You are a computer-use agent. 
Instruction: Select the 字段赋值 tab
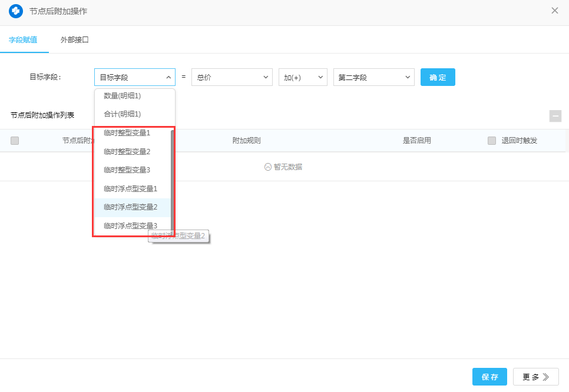pyautogui.click(x=23, y=40)
